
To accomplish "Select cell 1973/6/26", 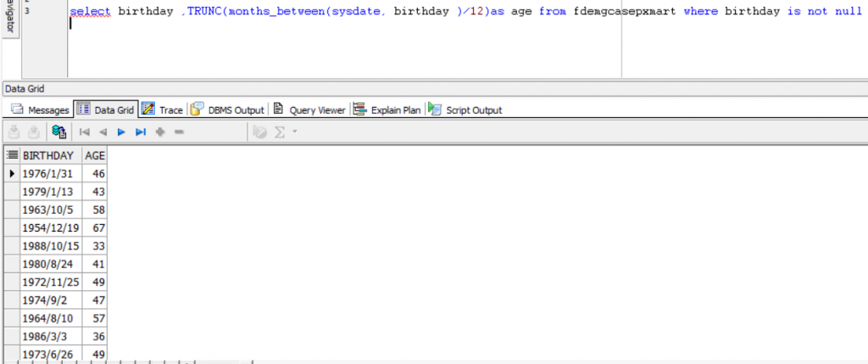I will coord(51,353).
